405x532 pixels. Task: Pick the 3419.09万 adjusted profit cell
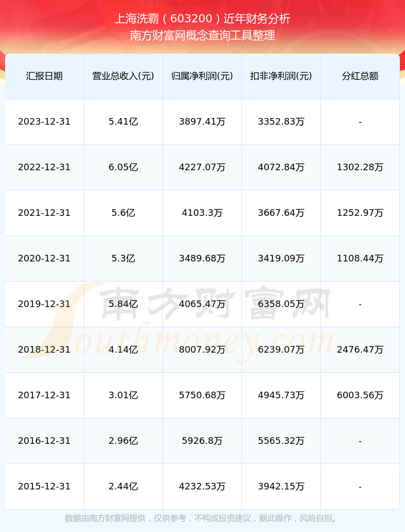point(281,258)
